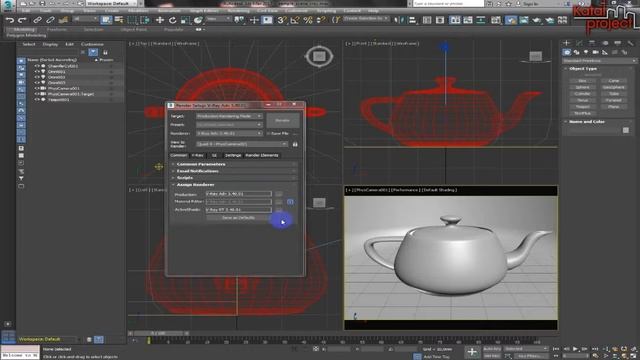Activate the Select and Scale tool
The width and height of the screenshot is (640, 360).
[185, 20]
